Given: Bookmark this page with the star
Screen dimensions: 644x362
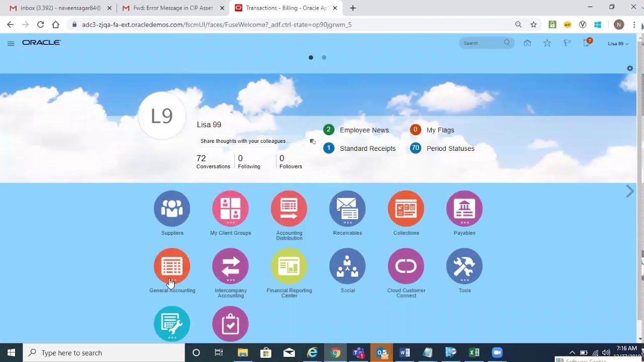Looking at the screenshot, I should (x=533, y=25).
